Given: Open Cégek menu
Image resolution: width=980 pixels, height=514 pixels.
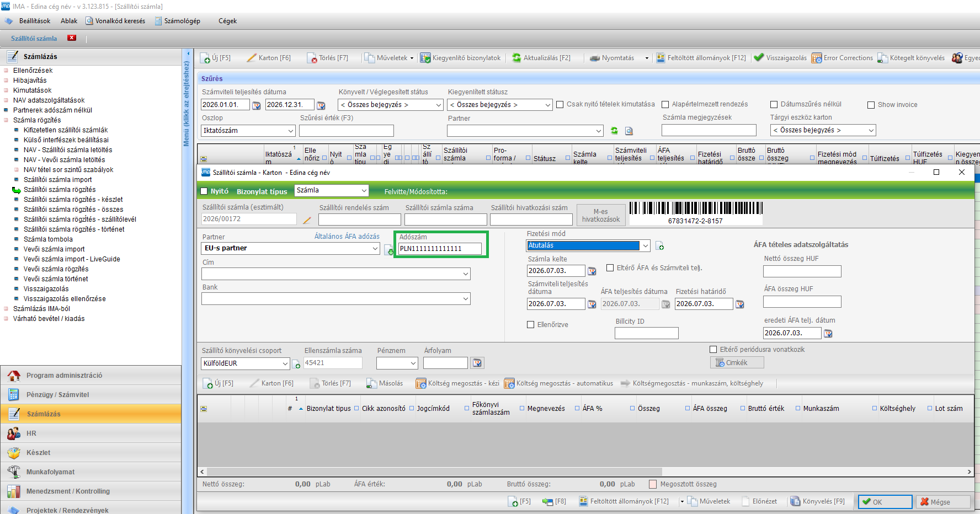Looking at the screenshot, I should pos(227,21).
